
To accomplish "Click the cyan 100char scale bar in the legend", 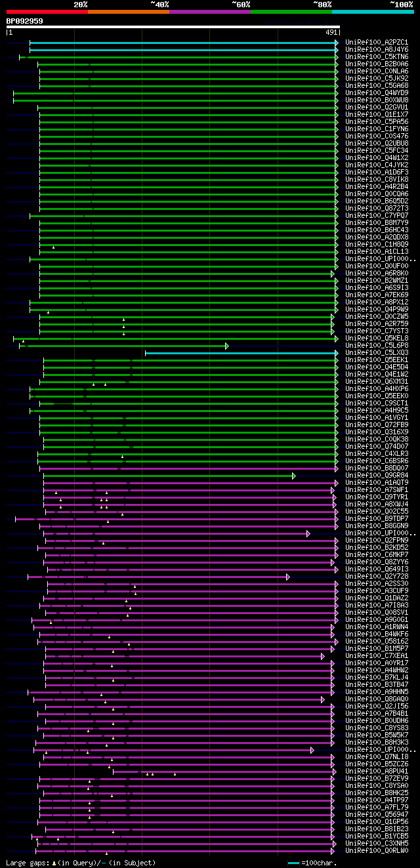I will (x=293, y=863).
